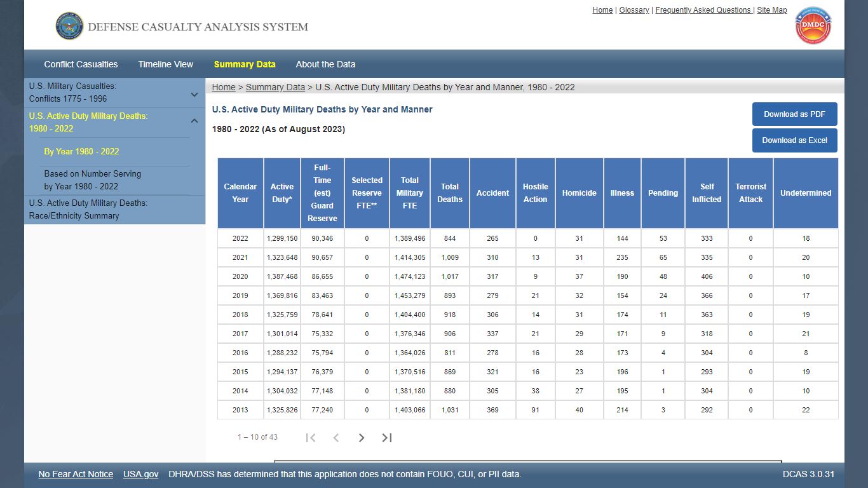Image resolution: width=868 pixels, height=488 pixels.
Task: Click Home in the breadcrumb trail
Action: pyautogui.click(x=224, y=87)
